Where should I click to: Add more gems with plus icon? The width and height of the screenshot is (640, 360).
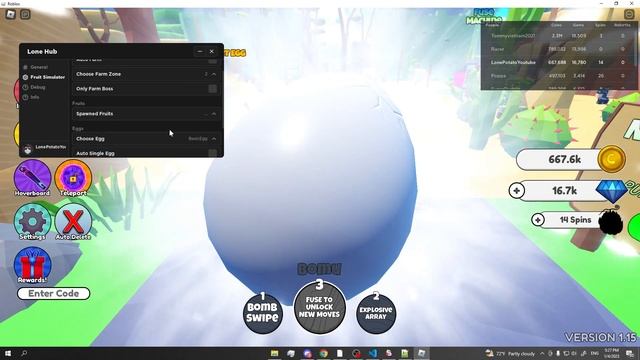tap(517, 191)
